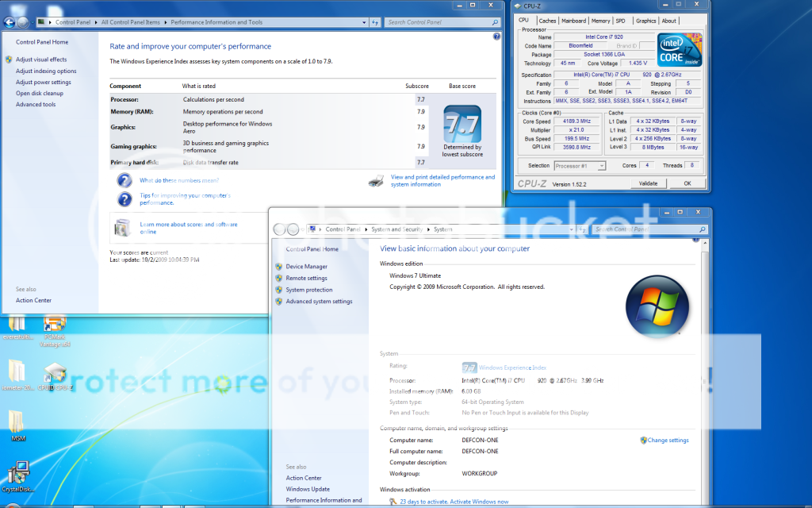Viewport: 812px width, 508px height.
Task: Open the MSM folder on the desktop
Action: pyautogui.click(x=17, y=421)
